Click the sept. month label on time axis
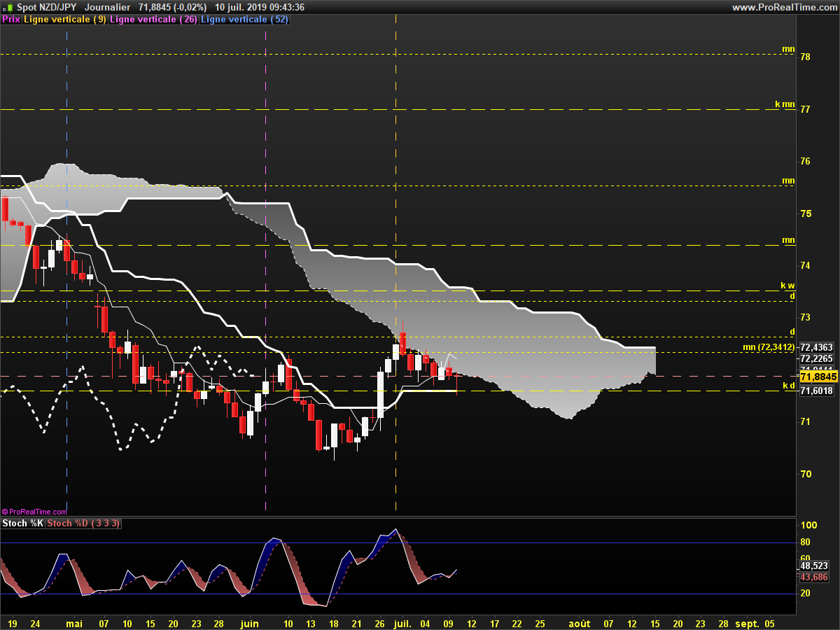The image size is (840, 630). pyautogui.click(x=747, y=623)
